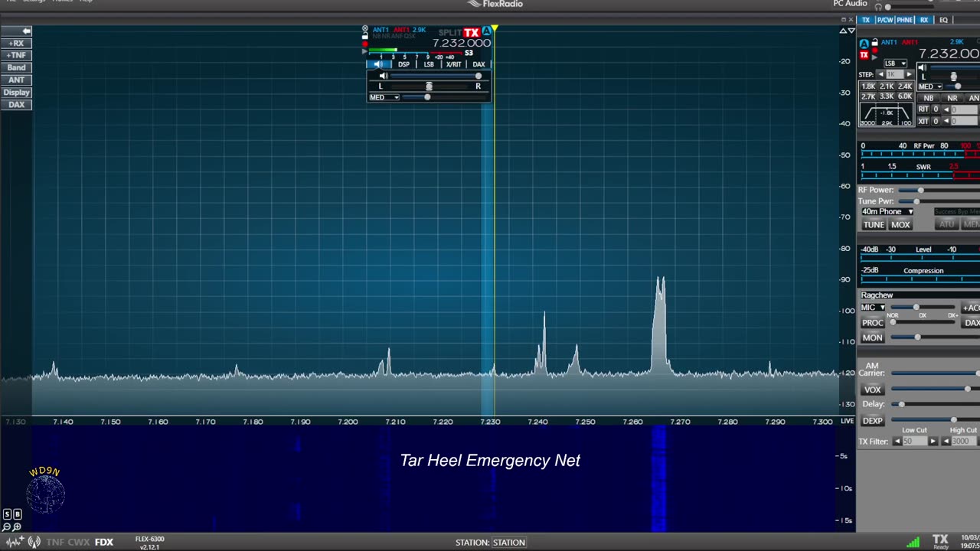The width and height of the screenshot is (980, 551).
Task: Toggle the slice flag frequency lock icon
Action: click(365, 36)
